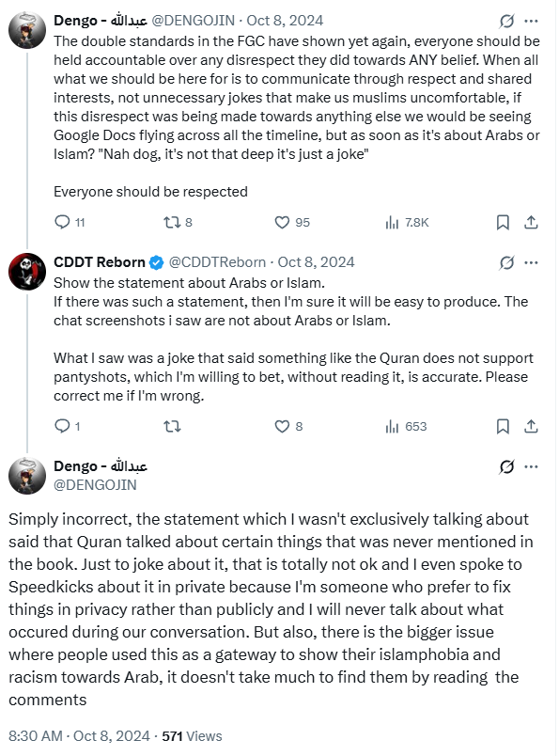Repost CDDT Reborn's tweet
This screenshot has width=559, height=756.
tap(172, 426)
